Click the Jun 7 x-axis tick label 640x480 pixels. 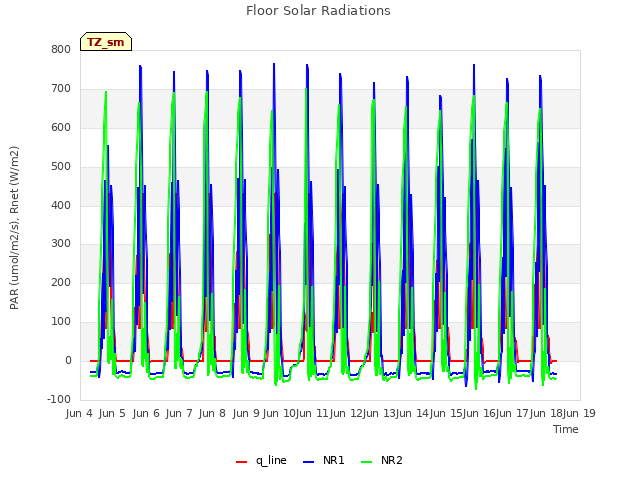179,413
